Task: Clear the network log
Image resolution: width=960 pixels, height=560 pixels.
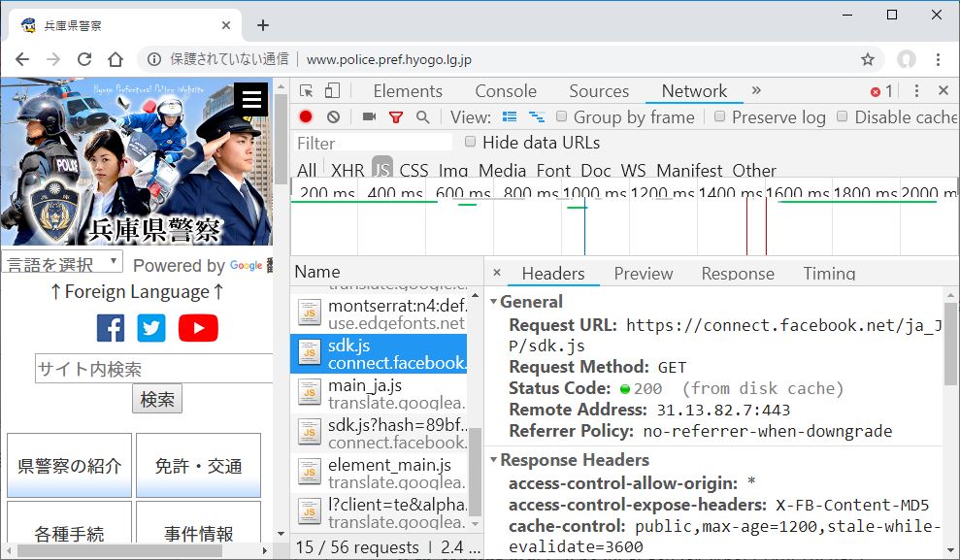Action: 333,116
